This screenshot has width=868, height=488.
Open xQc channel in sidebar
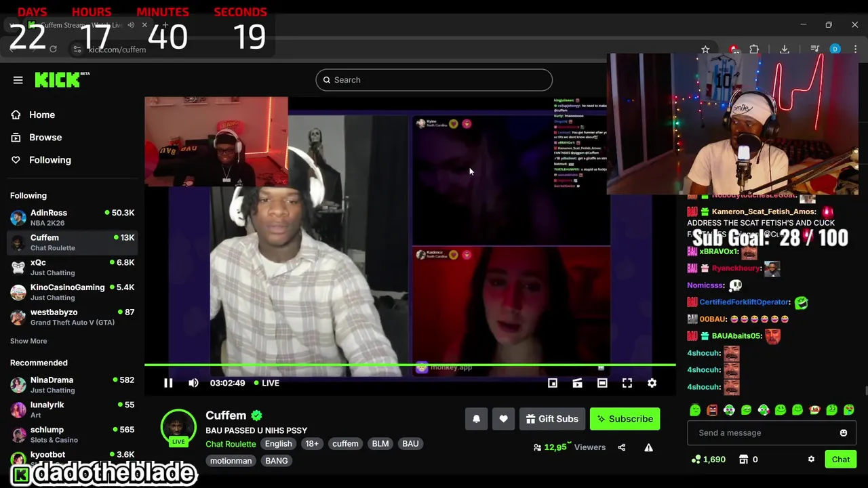coord(71,267)
